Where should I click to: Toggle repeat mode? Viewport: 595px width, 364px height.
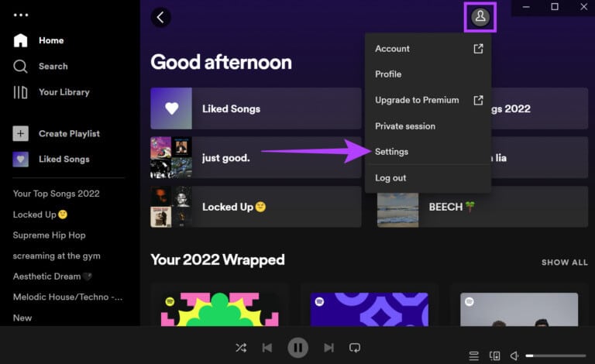[x=355, y=348]
